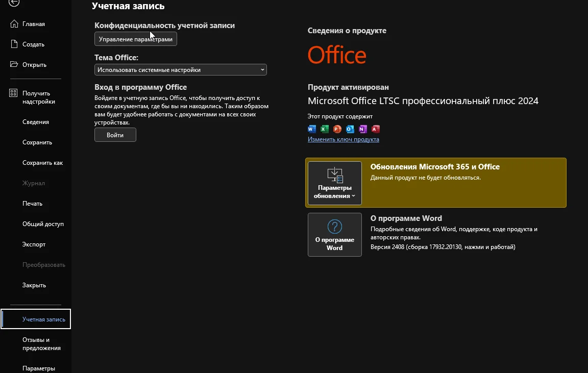The image size is (588, 373).
Task: Click the Получить надстройки grid icon
Action: pyautogui.click(x=14, y=93)
